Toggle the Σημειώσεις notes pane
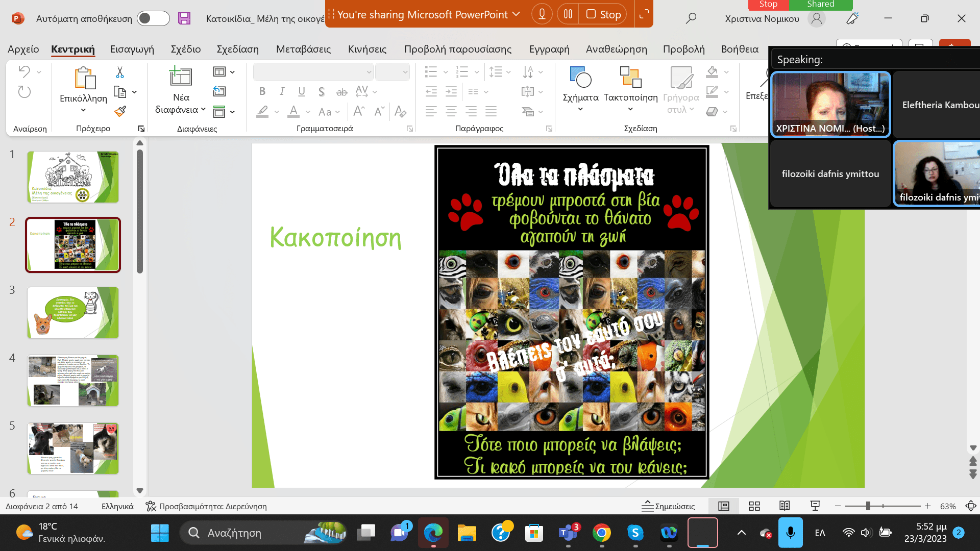Image resolution: width=980 pixels, height=551 pixels. pyautogui.click(x=668, y=506)
